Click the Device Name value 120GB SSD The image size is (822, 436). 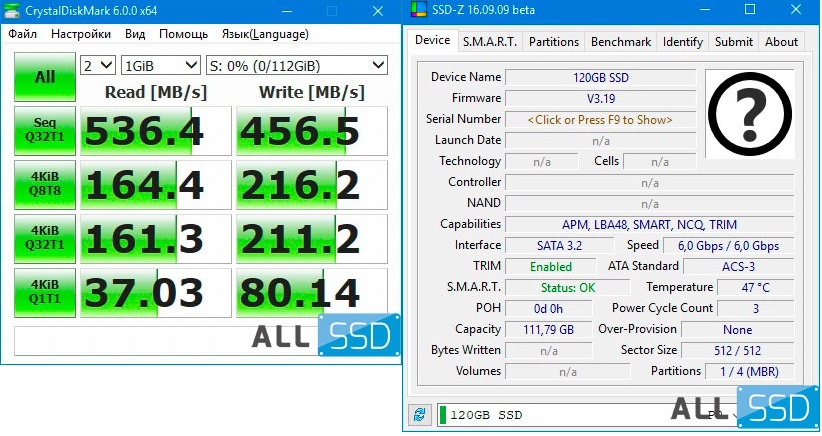pyautogui.click(x=600, y=78)
